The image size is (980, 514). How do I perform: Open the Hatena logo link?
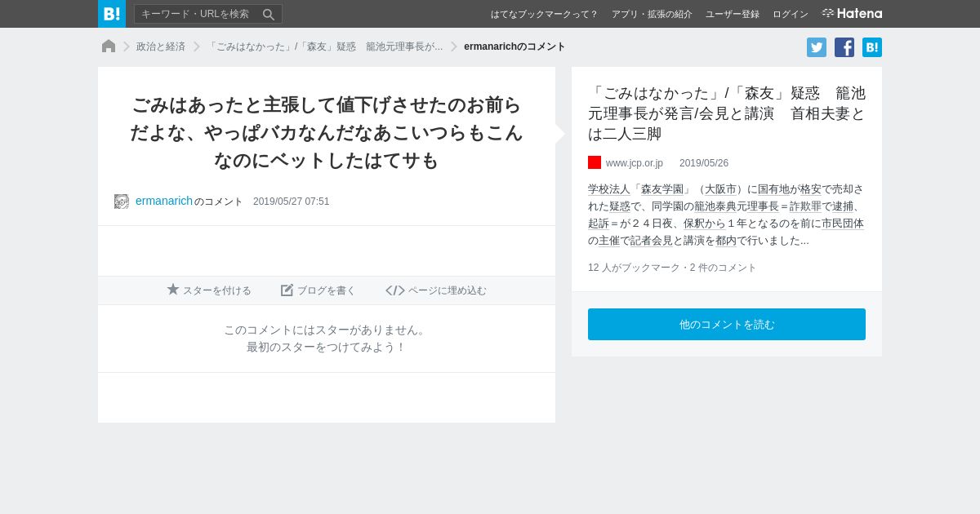[852, 13]
